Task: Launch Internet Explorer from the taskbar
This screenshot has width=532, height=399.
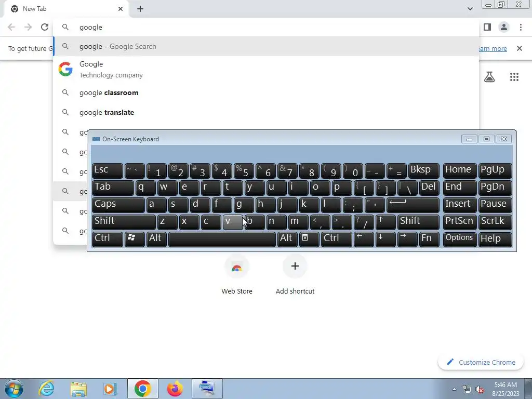Action: (46, 389)
